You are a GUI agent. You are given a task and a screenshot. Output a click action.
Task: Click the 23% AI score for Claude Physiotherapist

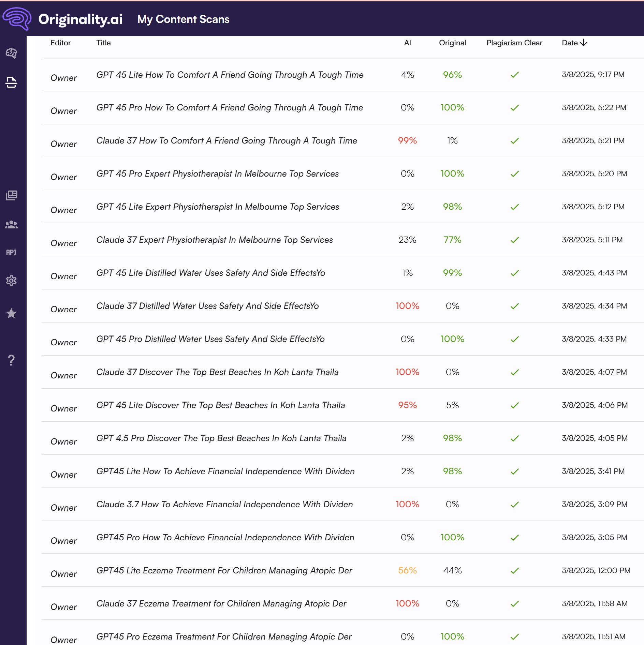coord(407,240)
